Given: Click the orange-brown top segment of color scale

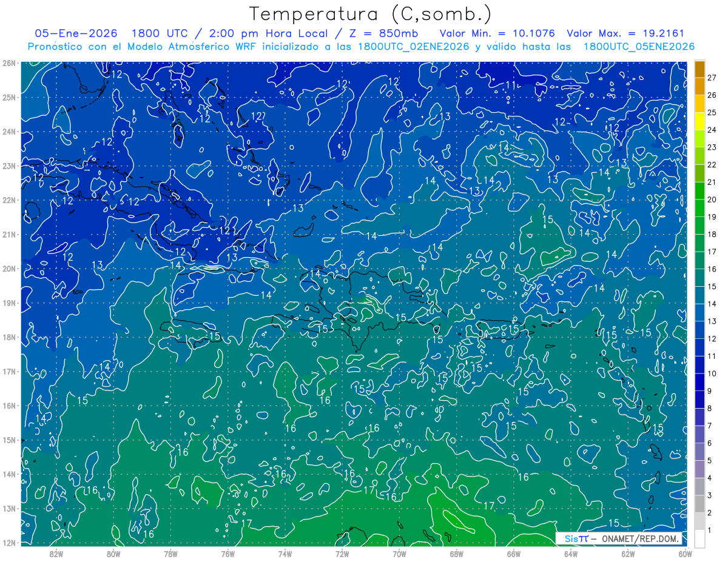Looking at the screenshot, I should tap(700, 70).
